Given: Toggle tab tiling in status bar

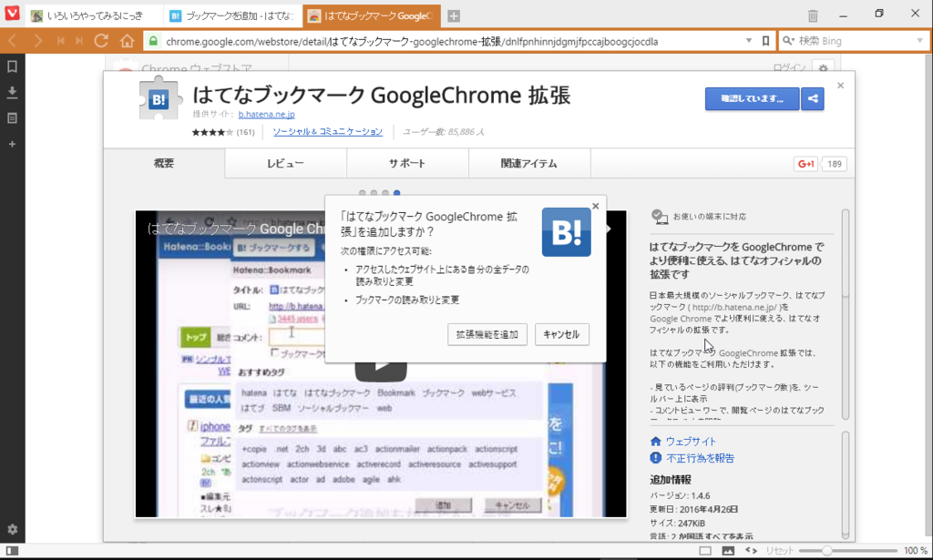Looking at the screenshot, I should click(x=705, y=551).
